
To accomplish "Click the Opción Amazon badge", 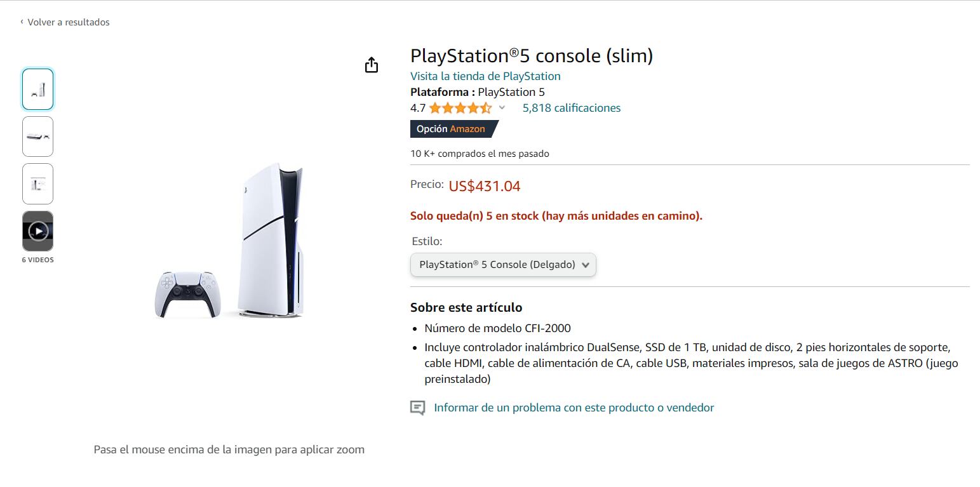I will (452, 129).
